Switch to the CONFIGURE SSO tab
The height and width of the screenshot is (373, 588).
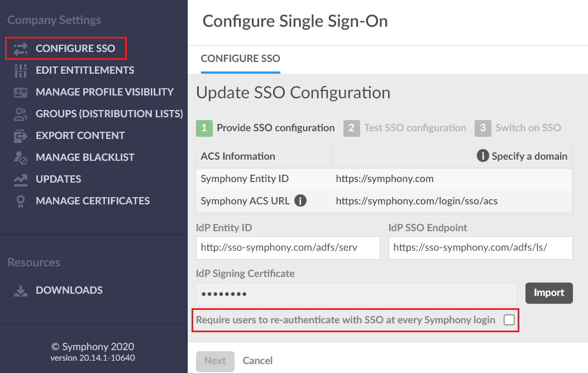[x=240, y=59]
